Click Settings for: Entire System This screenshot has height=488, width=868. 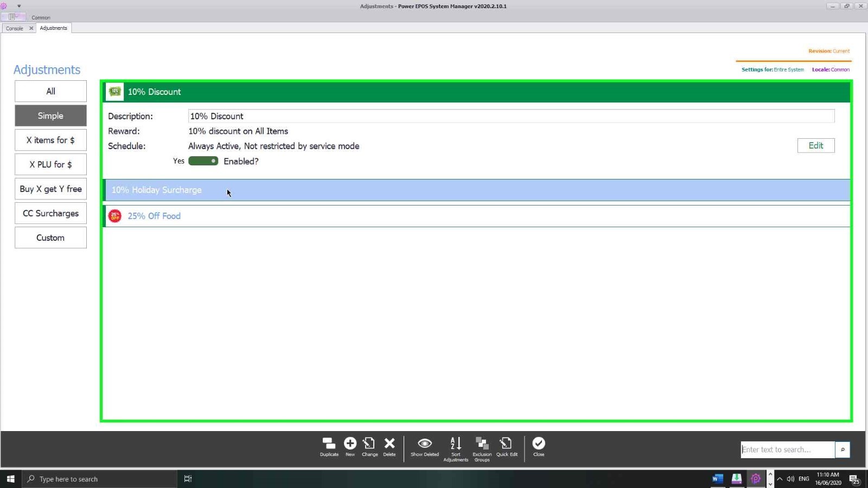point(773,69)
